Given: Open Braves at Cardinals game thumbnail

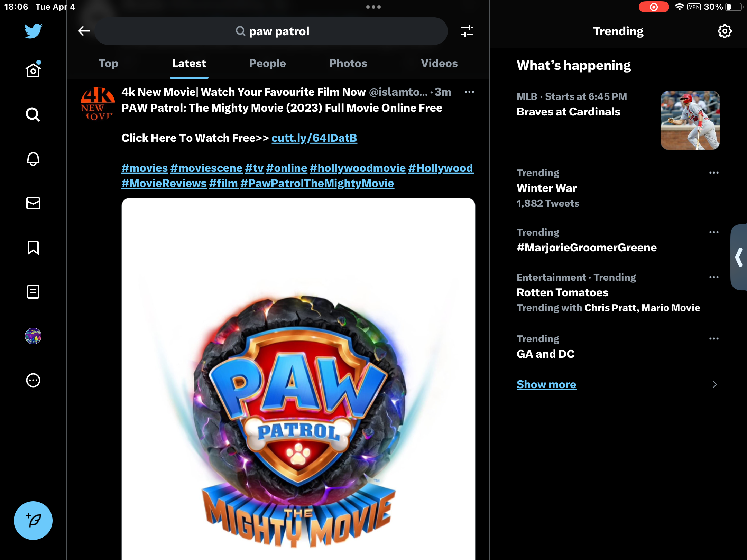Looking at the screenshot, I should coord(690,120).
